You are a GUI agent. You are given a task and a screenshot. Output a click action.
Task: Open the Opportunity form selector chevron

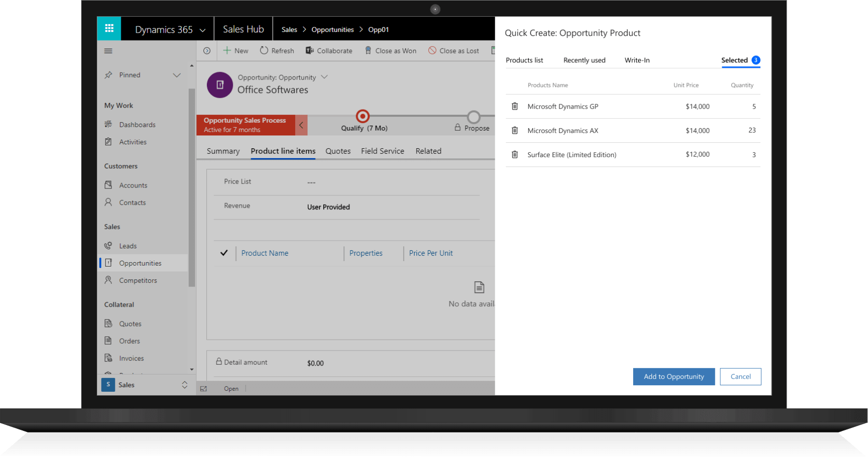[x=324, y=77]
